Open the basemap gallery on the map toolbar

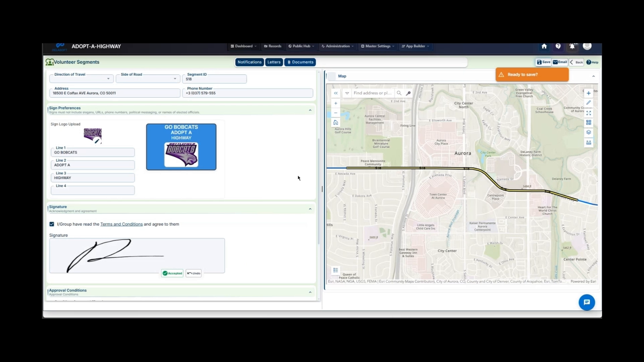point(589,123)
